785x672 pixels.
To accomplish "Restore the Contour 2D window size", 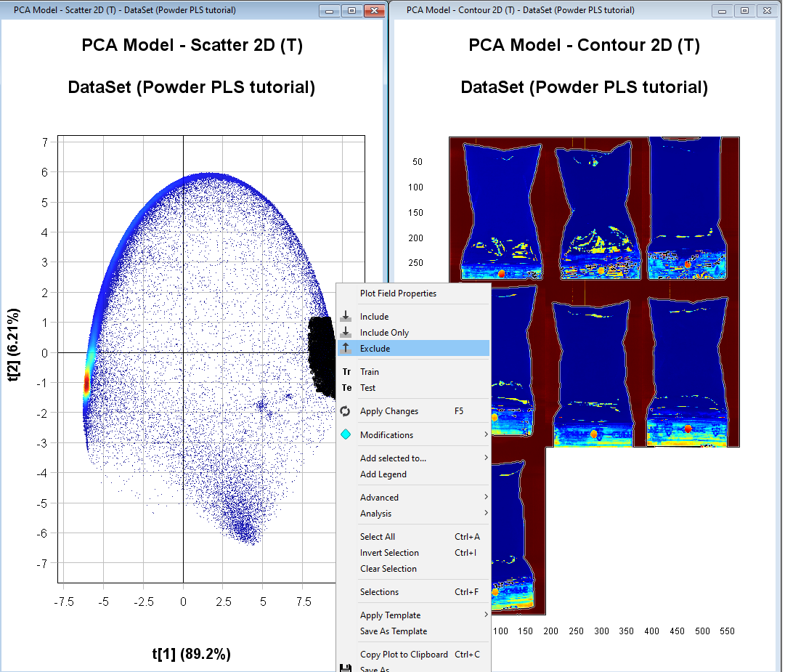I will (x=744, y=11).
